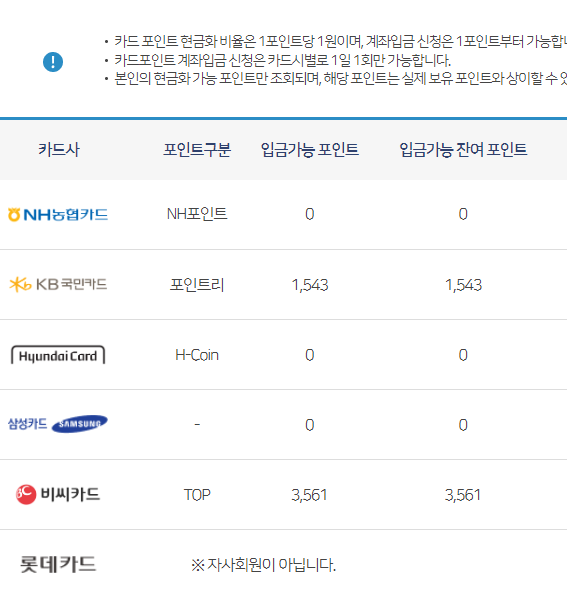Click the 입금가능 잔여 포인트 column header
The width and height of the screenshot is (567, 597).
pyautogui.click(x=463, y=150)
